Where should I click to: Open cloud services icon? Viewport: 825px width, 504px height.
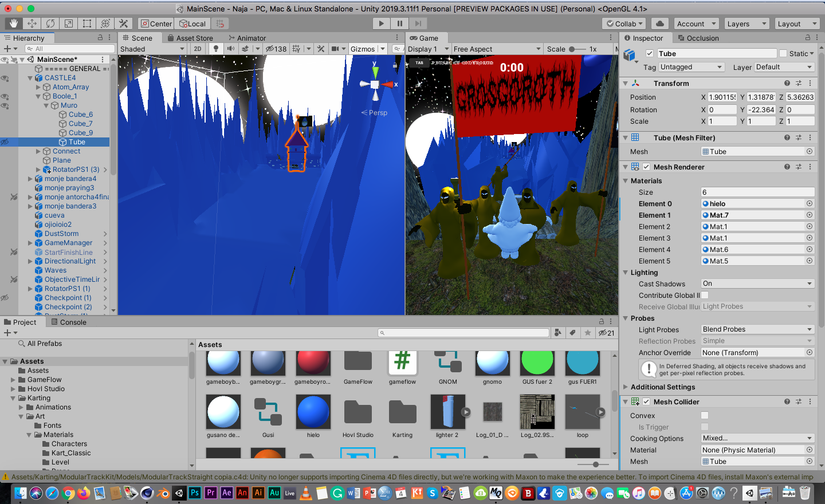pos(660,23)
